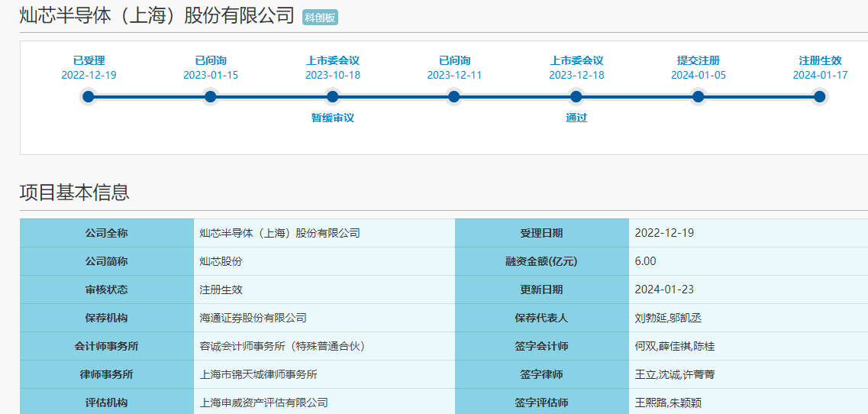Click the 签字评估师 header cell
Image resolution: width=868 pixels, height=414 pixels.
click(x=542, y=403)
